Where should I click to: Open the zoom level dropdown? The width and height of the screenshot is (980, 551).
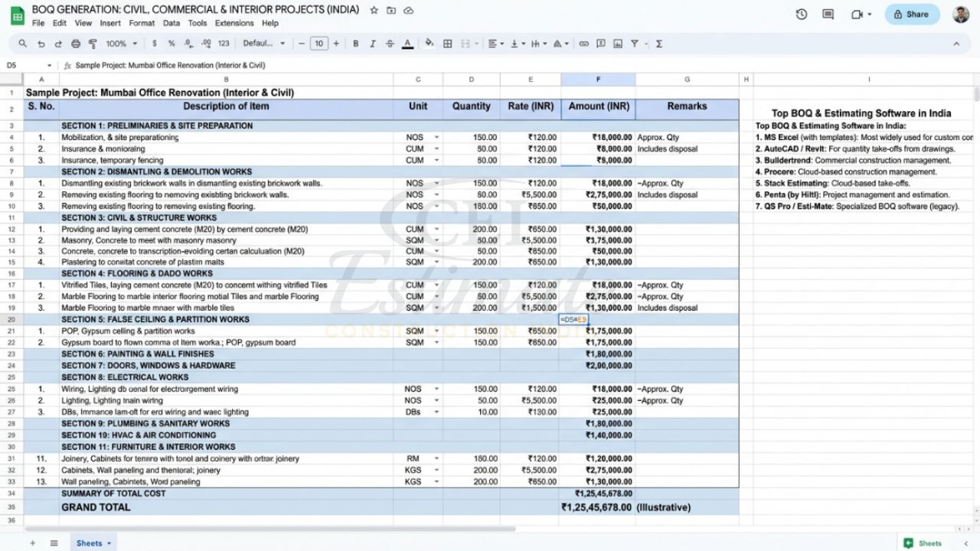coord(121,44)
